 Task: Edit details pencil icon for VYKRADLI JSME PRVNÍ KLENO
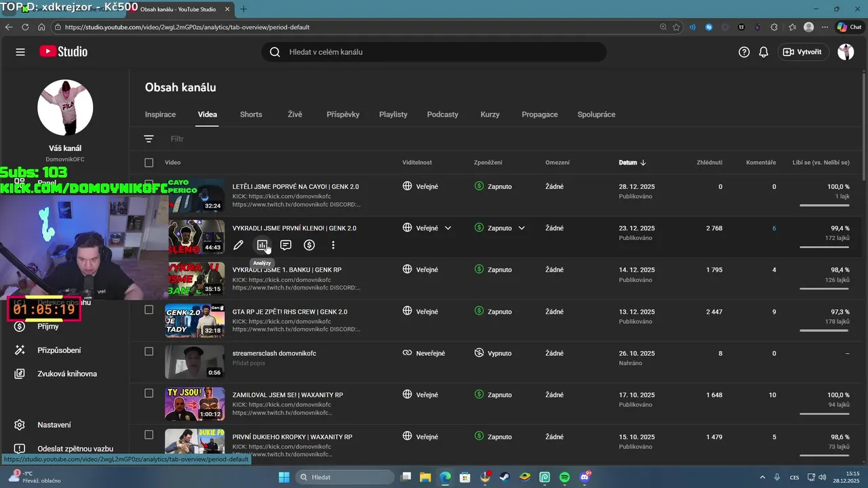click(238, 245)
